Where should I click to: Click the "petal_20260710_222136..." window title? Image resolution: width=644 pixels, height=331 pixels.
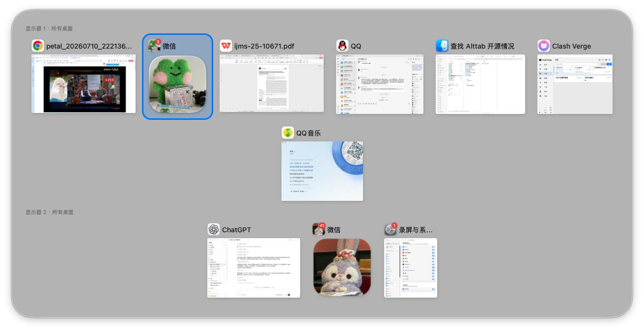click(x=89, y=46)
